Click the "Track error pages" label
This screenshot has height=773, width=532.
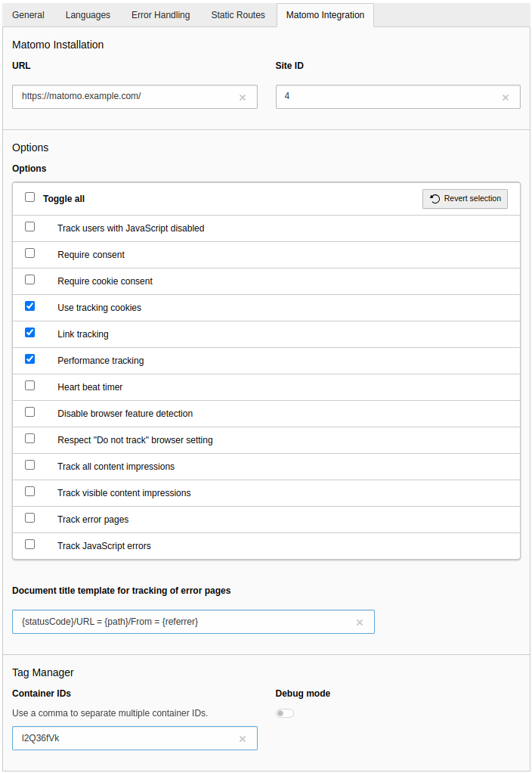pos(93,520)
